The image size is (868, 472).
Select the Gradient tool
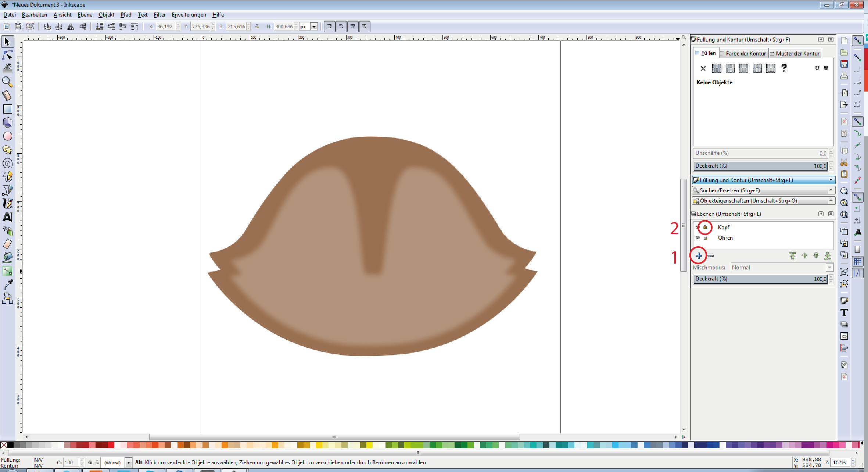[x=7, y=271]
